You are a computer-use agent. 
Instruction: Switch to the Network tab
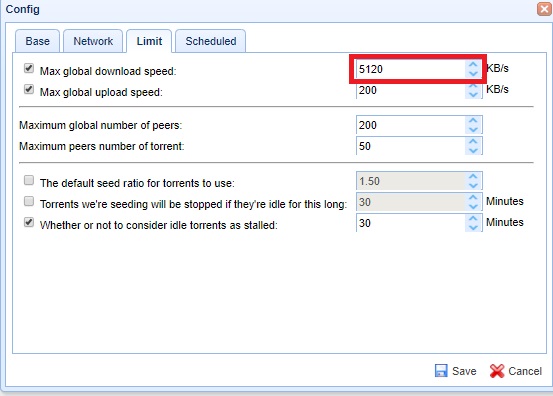pyautogui.click(x=93, y=41)
